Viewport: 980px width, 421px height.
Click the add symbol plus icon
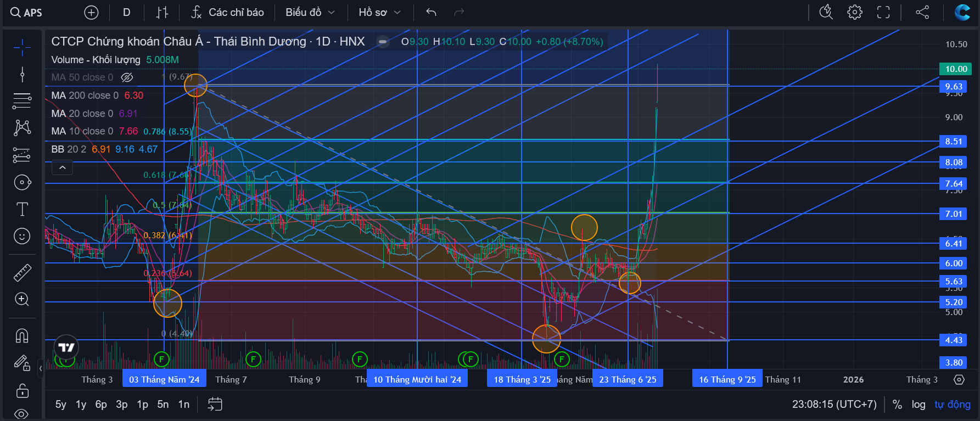(x=91, y=13)
